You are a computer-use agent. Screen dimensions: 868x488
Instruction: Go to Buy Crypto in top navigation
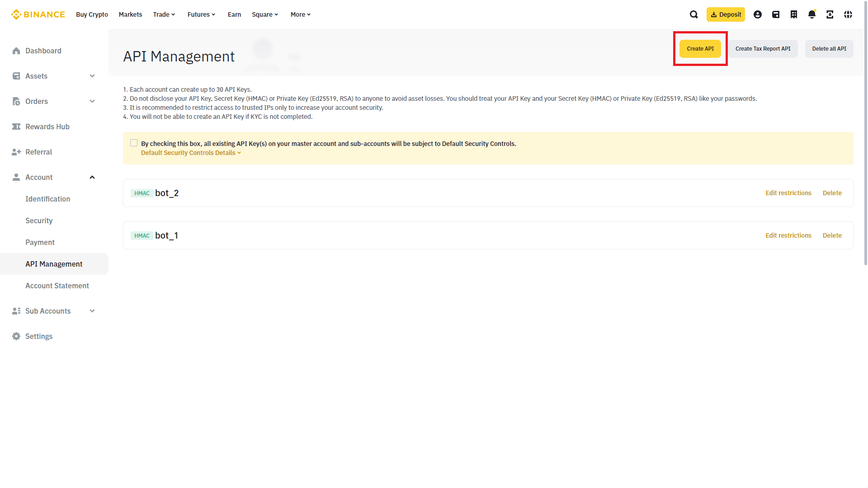[x=92, y=14]
